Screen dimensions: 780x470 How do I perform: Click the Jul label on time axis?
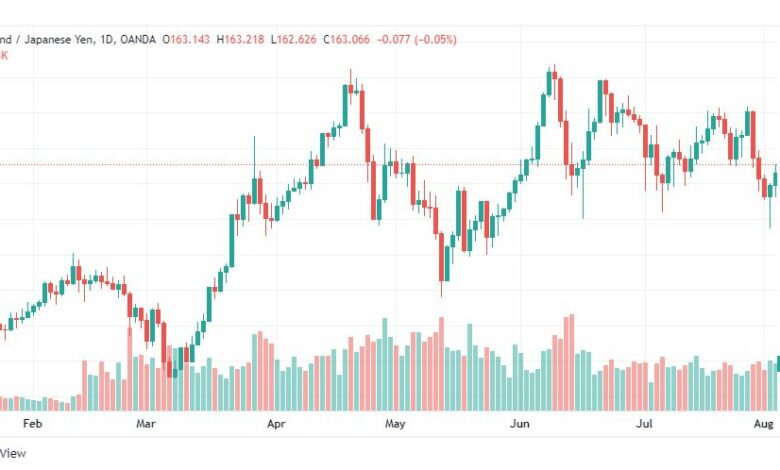pos(645,424)
